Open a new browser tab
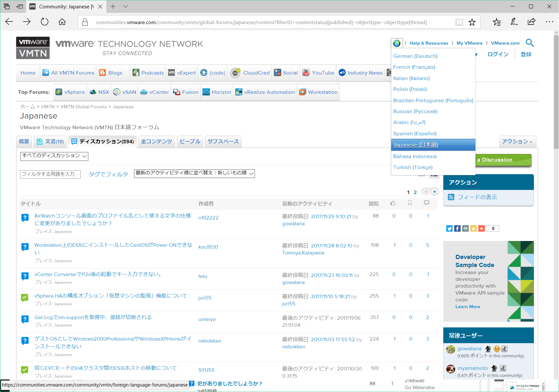Screen dimensions: 559x392 tap(113, 6)
